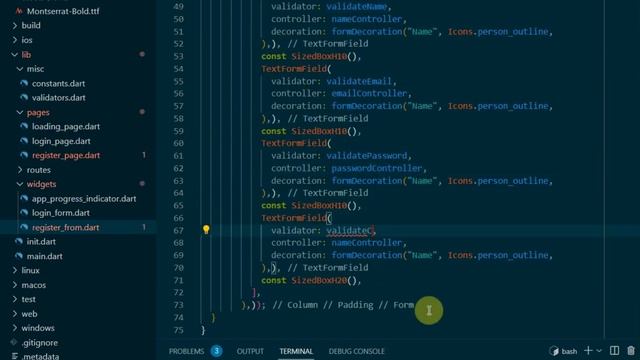Expand the routes folder
Viewport: 640px width, 360px height.
[x=39, y=170]
